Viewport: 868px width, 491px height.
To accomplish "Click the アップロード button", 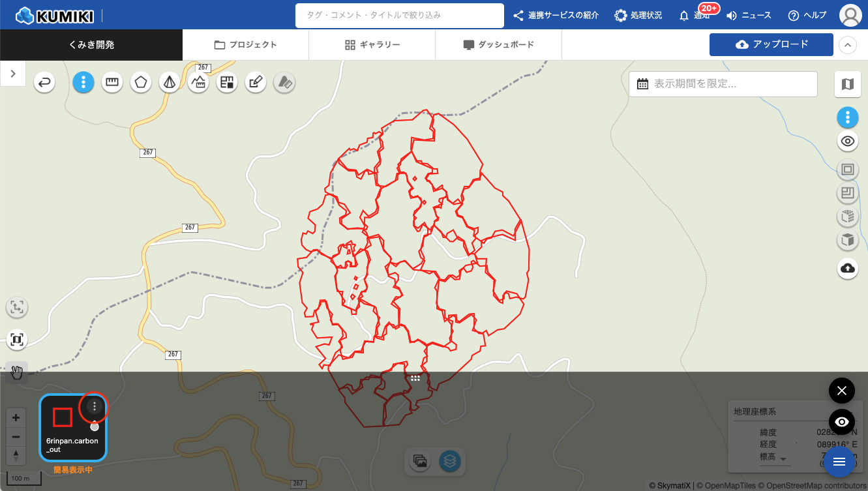I will (x=771, y=44).
